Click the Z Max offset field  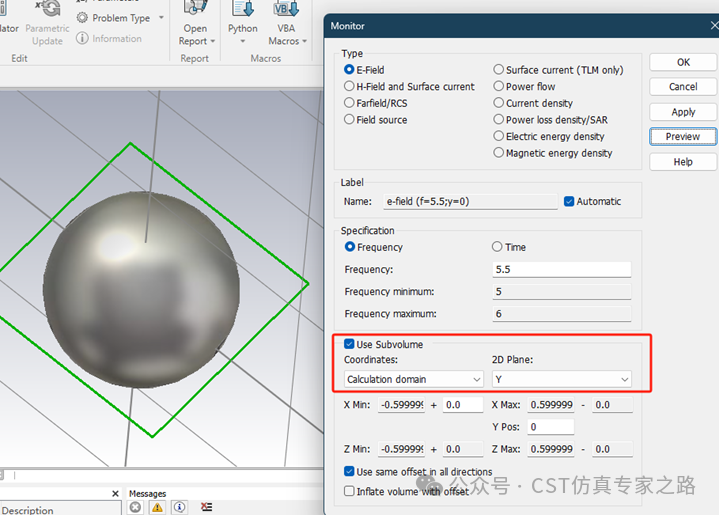click(x=612, y=449)
